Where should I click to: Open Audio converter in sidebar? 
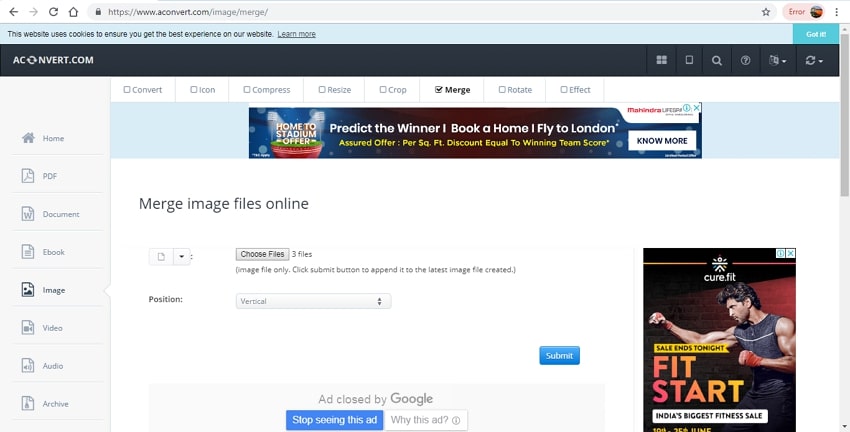pyautogui.click(x=52, y=366)
